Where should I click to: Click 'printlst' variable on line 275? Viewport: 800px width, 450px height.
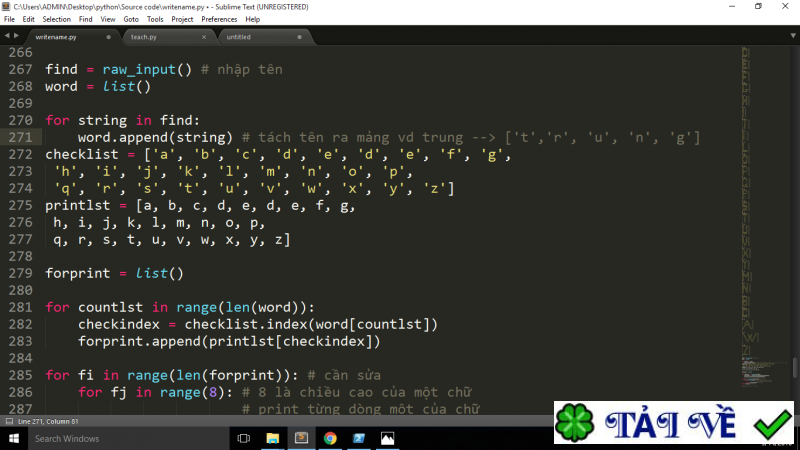click(x=78, y=206)
